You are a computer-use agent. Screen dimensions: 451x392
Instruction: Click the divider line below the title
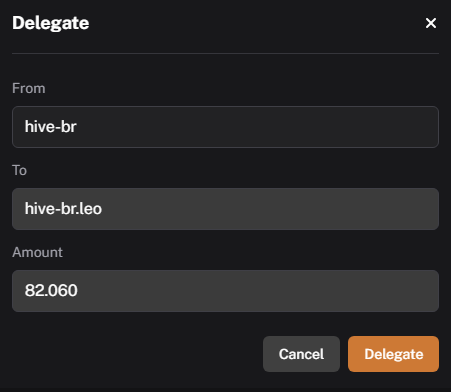tap(225, 53)
